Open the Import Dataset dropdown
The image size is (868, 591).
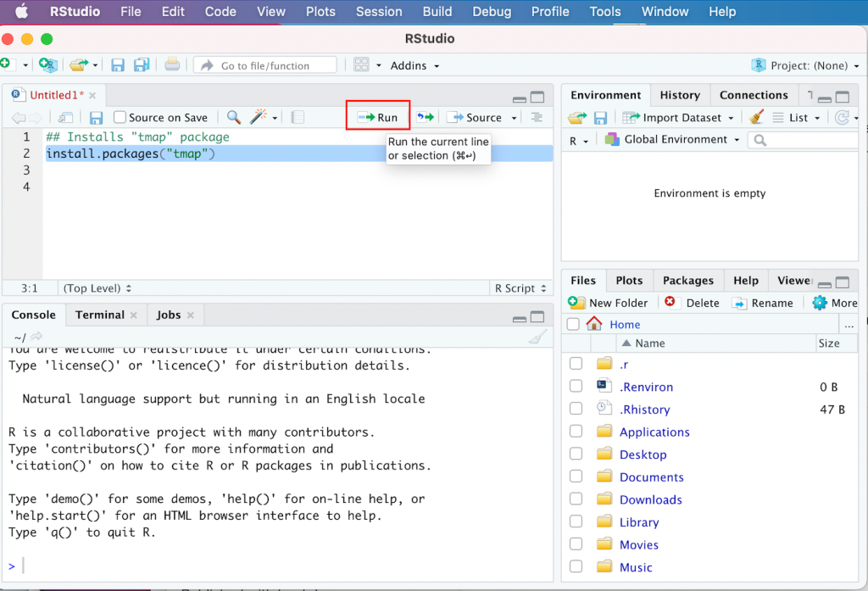(x=678, y=117)
